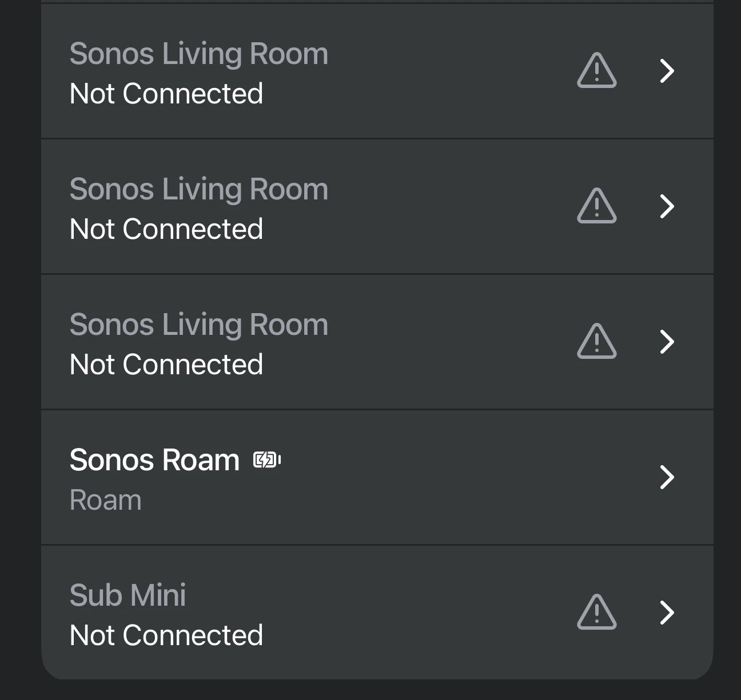Viewport: 741px width, 700px height.
Task: Click the warning icon on third Sonos Living Room
Action: tap(597, 341)
